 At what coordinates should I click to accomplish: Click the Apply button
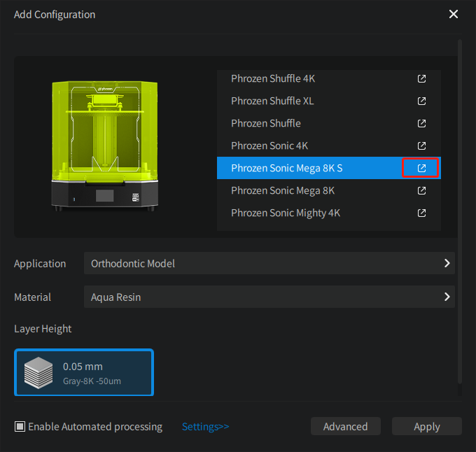click(x=426, y=427)
